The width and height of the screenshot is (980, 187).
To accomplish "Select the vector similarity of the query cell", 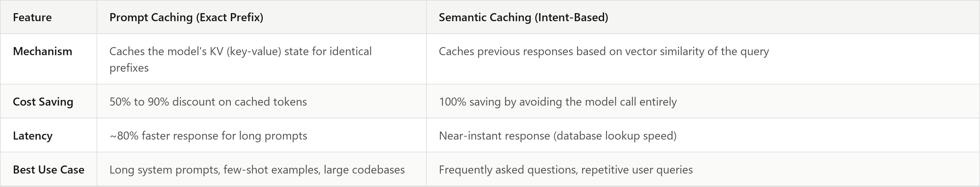I will tap(703, 59).
